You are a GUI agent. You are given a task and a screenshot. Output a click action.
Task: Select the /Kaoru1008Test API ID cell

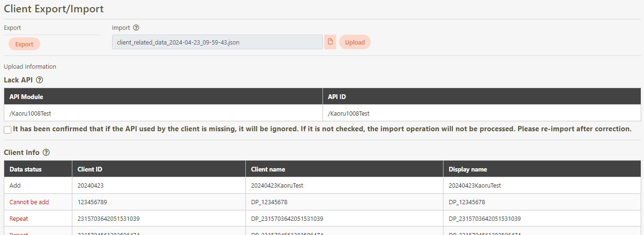tap(348, 113)
